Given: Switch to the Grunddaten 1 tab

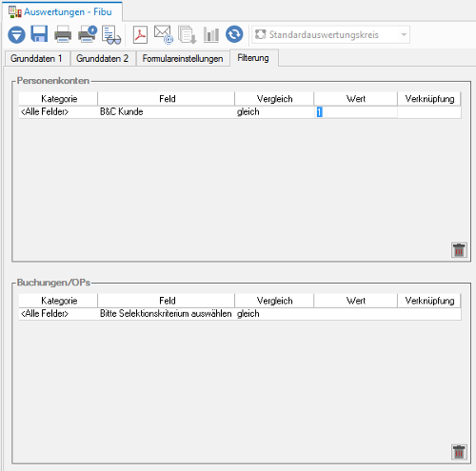Looking at the screenshot, I should 36,58.
